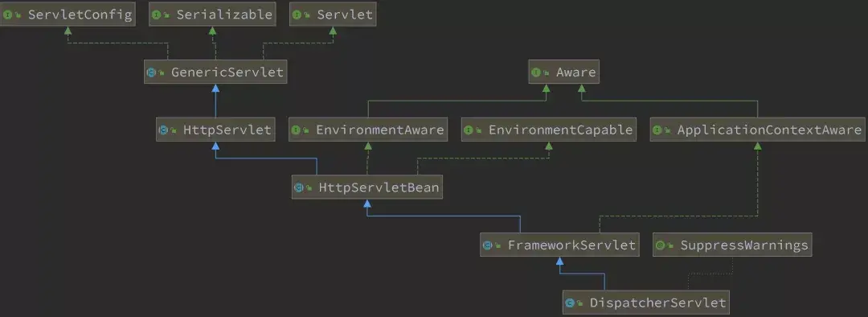Click the interface icon of EnvironmentCapable node
868x317 pixels.
point(469,130)
